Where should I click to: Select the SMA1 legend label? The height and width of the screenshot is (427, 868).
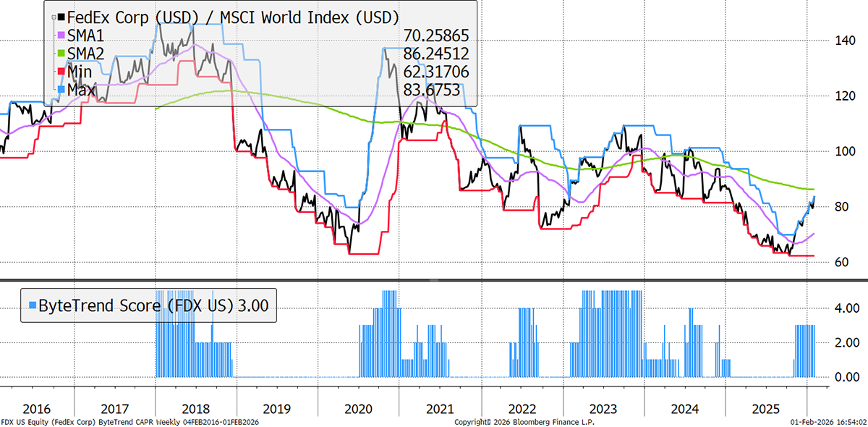(85, 35)
